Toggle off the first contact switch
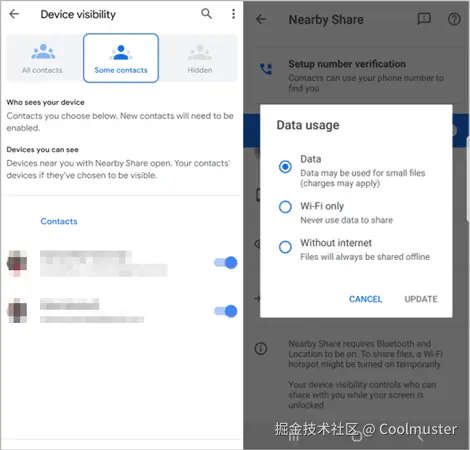 click(x=226, y=263)
